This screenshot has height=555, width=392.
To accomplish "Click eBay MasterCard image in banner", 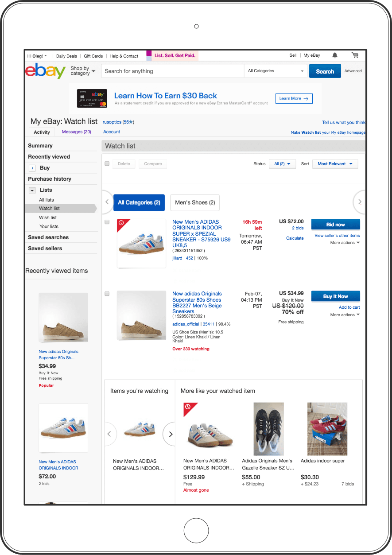I will coord(92,98).
